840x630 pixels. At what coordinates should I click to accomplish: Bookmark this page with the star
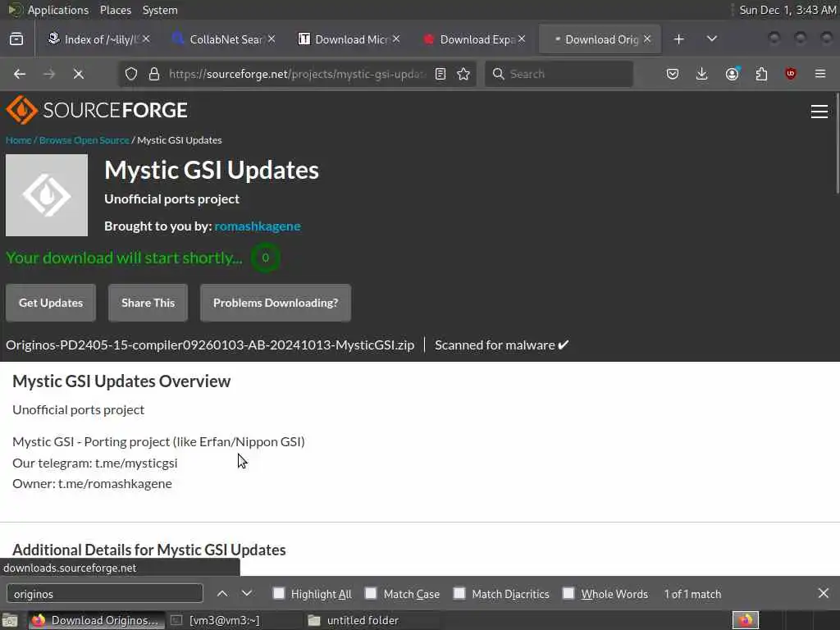(464, 74)
